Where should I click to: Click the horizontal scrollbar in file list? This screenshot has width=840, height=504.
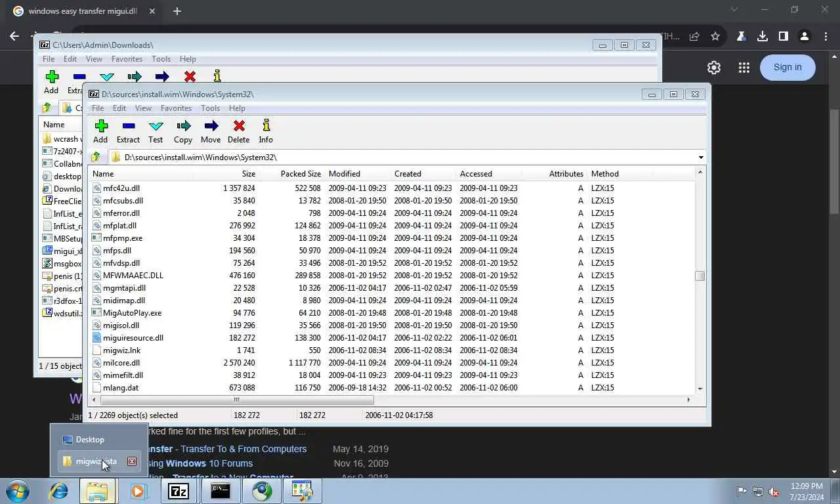[x=236, y=400]
